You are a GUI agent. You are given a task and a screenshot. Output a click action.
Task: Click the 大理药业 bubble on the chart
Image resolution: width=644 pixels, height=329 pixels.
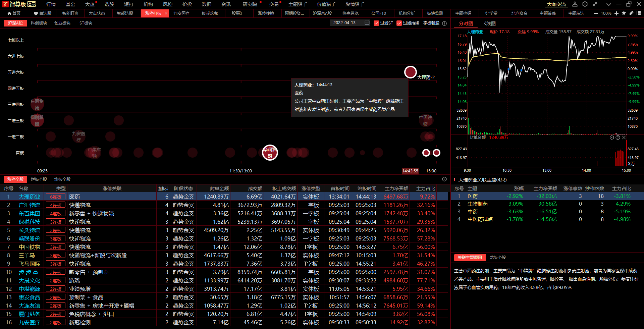point(411,72)
